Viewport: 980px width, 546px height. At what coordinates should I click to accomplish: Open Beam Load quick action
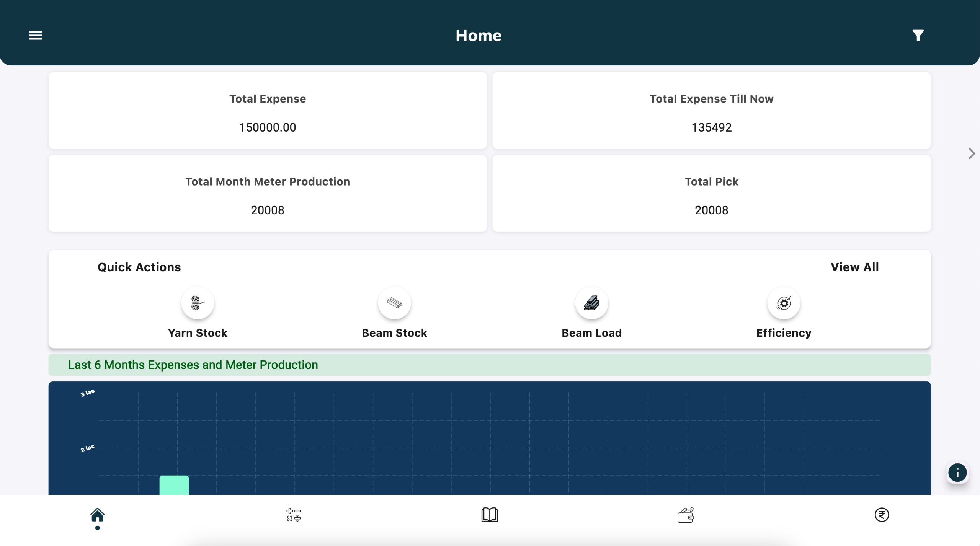(591, 303)
